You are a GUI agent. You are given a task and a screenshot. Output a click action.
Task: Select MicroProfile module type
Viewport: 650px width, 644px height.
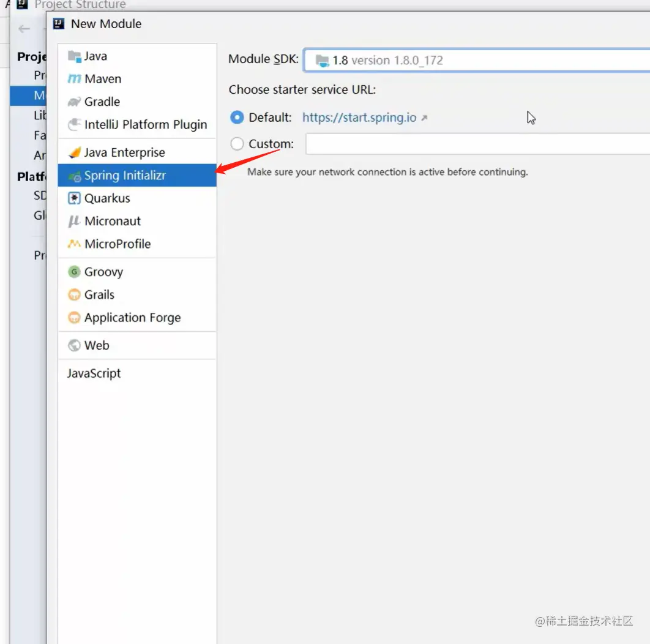(x=137, y=244)
